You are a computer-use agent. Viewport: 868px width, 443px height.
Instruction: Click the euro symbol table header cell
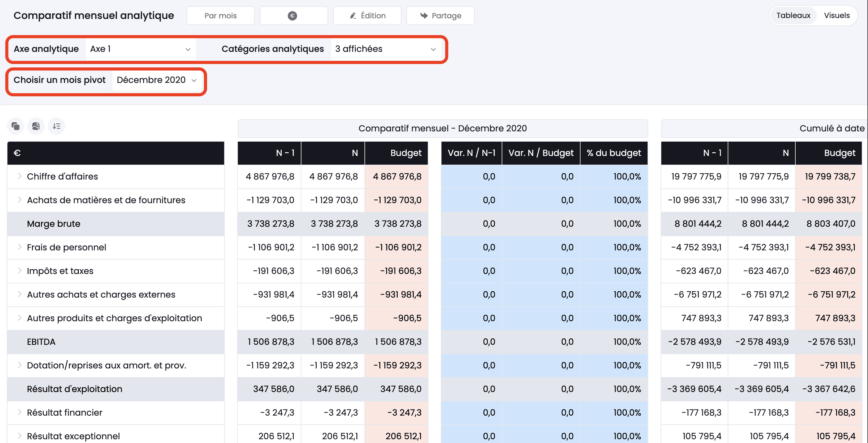(115, 153)
